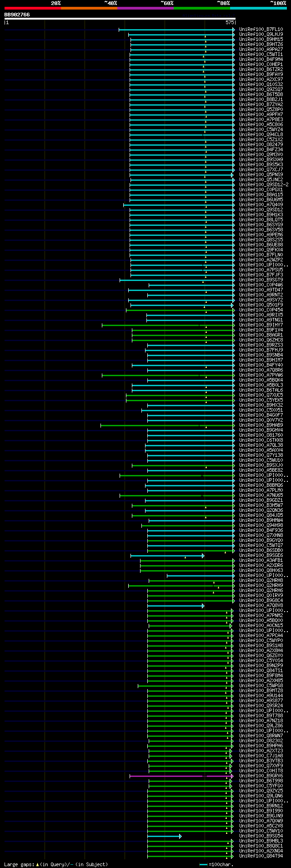
Task: Select the UniRef100_Q84T94 label
Action: click(261, 856)
